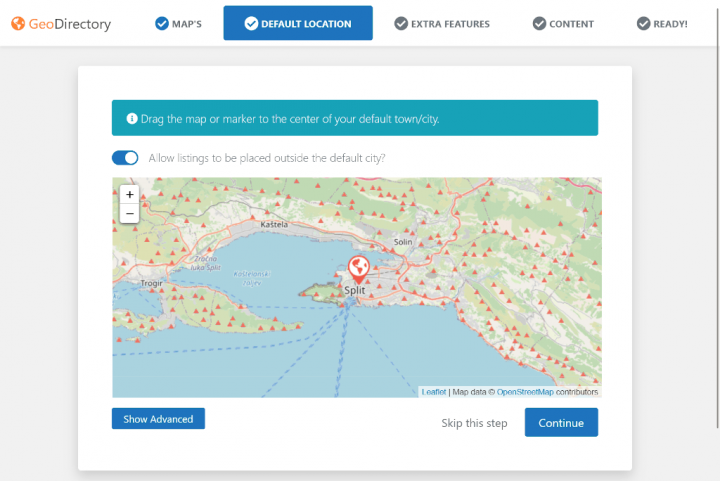The height and width of the screenshot is (481, 720).
Task: Click the map zoom in plus button
Action: click(x=129, y=194)
